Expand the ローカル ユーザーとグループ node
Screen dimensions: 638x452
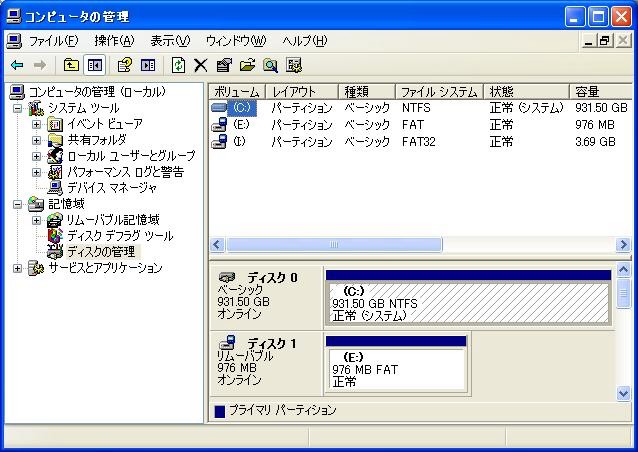point(36,156)
